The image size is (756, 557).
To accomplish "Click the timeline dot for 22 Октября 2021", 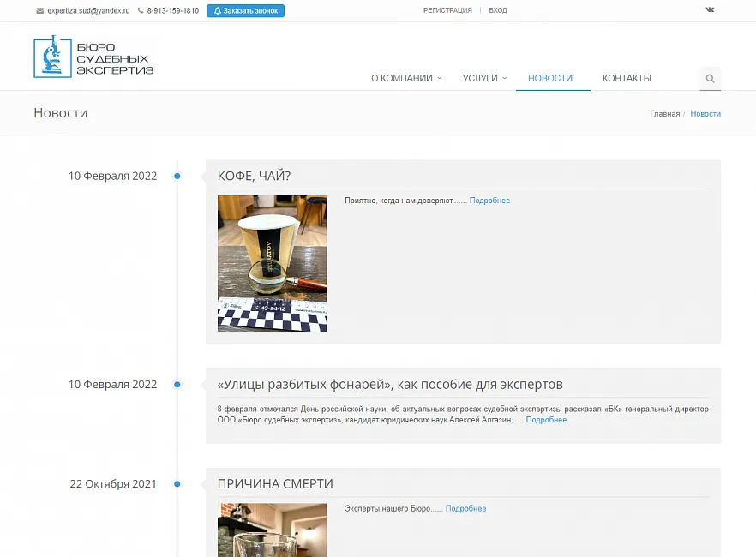I will (177, 484).
